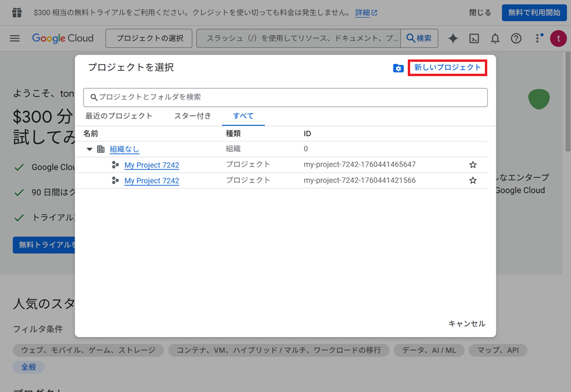The image size is (571, 392).
Task: Click 新しいプロジェクト button
Action: click(447, 68)
